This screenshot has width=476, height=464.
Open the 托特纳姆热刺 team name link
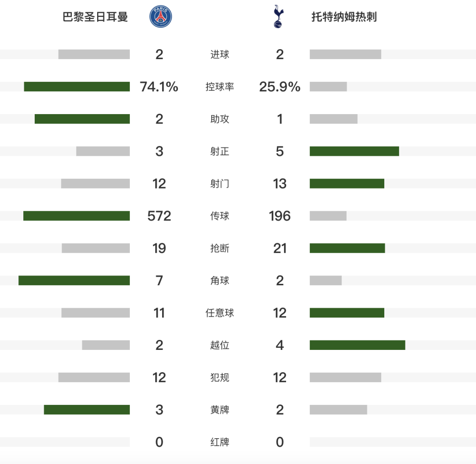(344, 17)
